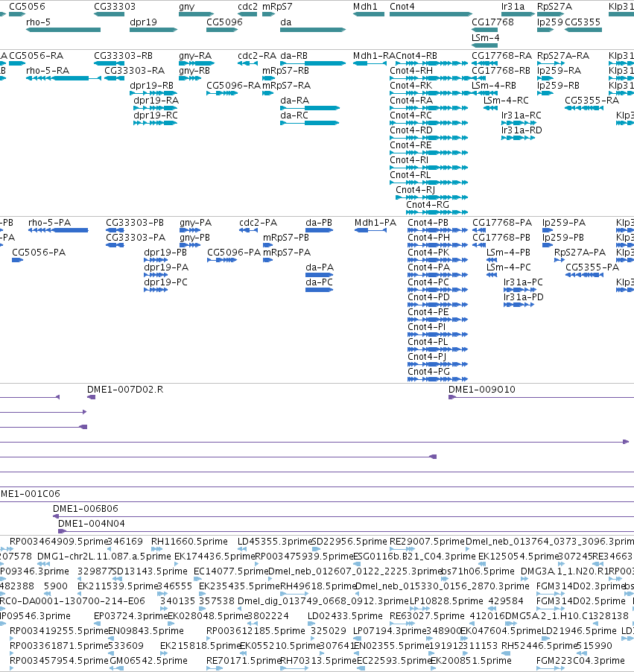
Task: Open BAC clone DME1-004N04
Action: 92,524
